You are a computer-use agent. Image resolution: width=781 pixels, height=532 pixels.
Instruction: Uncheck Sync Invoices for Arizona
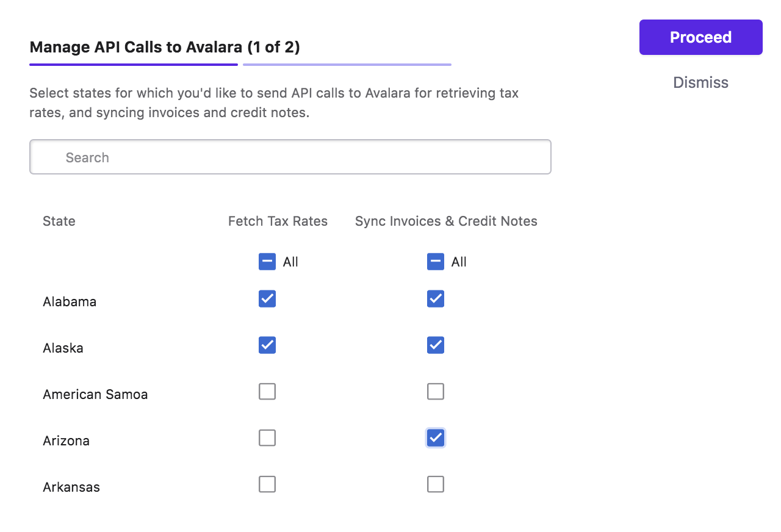coord(436,438)
